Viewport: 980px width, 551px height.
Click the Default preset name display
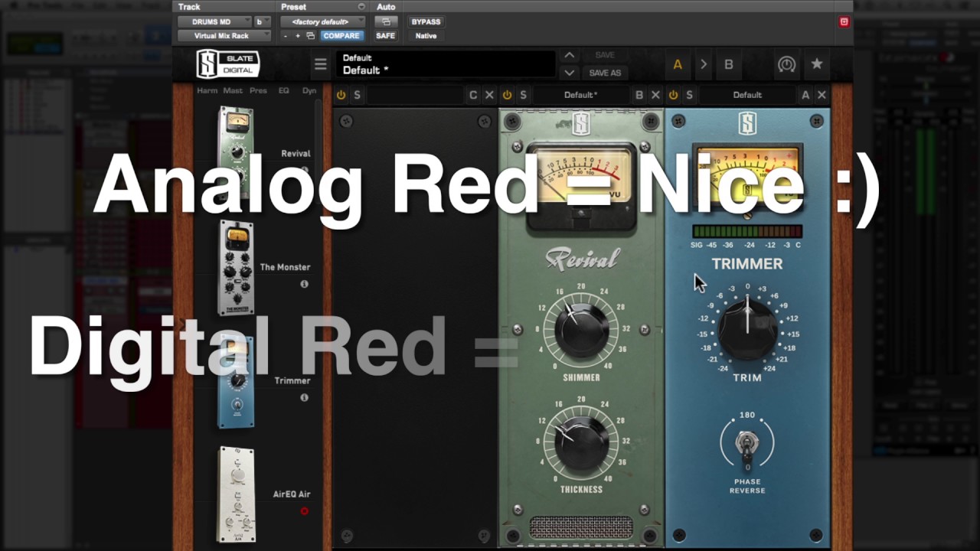tap(446, 64)
